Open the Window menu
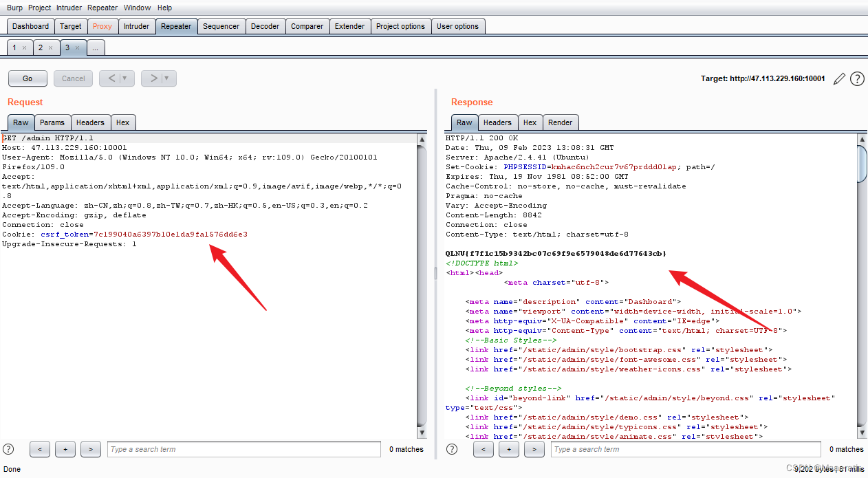Screen dimensions: 868x478 (138, 8)
